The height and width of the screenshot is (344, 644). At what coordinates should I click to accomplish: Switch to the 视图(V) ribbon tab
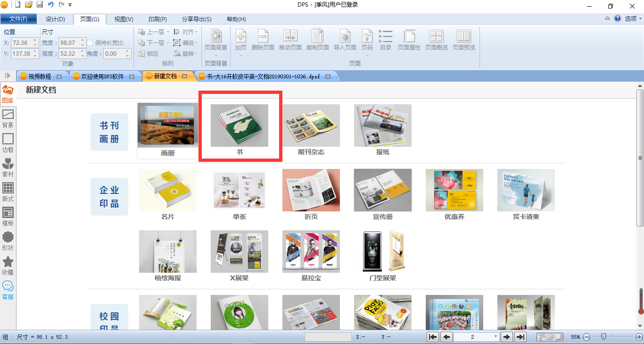(x=124, y=19)
